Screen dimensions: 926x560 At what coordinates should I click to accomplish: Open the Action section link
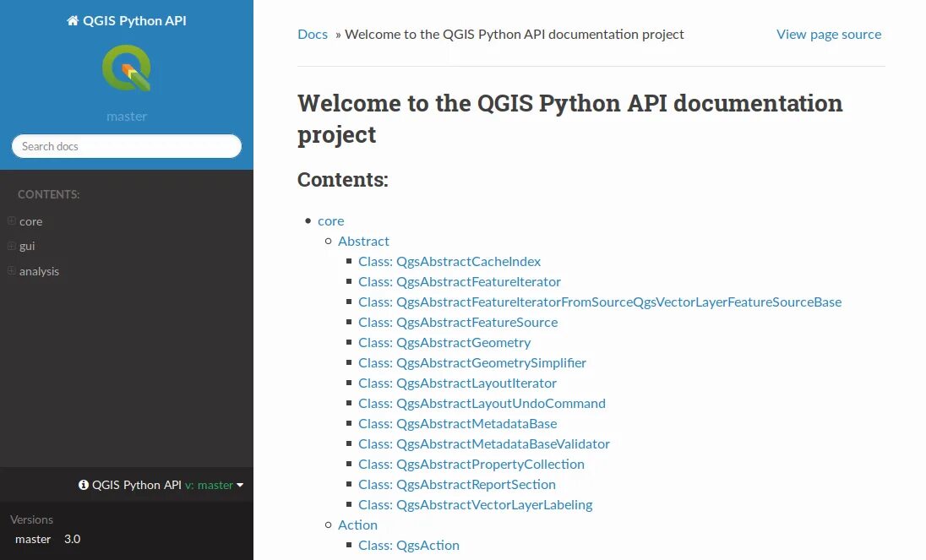click(x=357, y=525)
